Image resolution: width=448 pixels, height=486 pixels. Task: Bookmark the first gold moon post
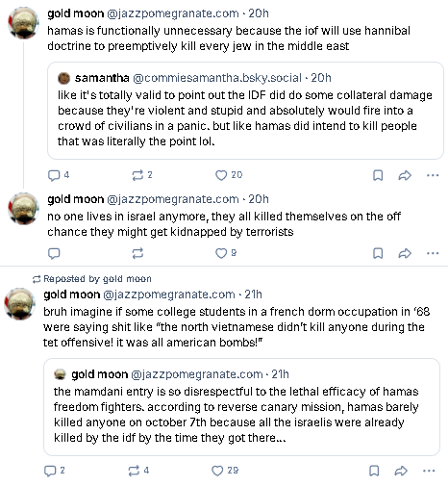(x=378, y=175)
